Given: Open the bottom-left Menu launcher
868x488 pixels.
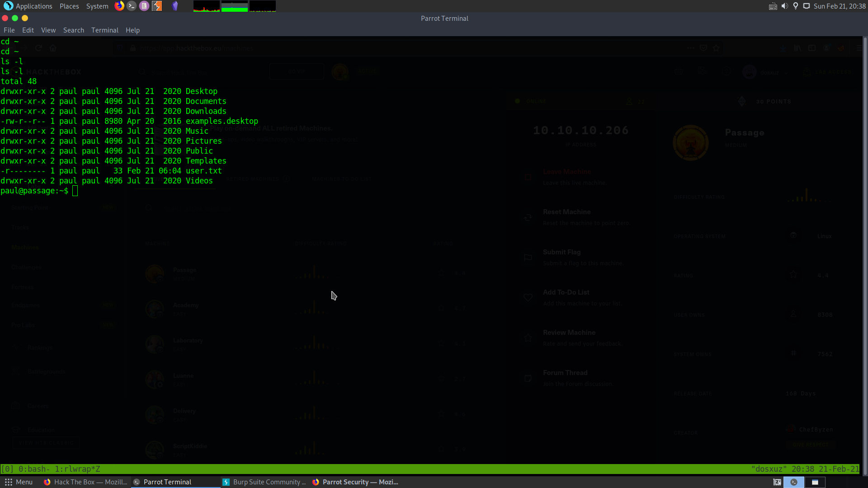Looking at the screenshot, I should pyautogui.click(x=19, y=482).
